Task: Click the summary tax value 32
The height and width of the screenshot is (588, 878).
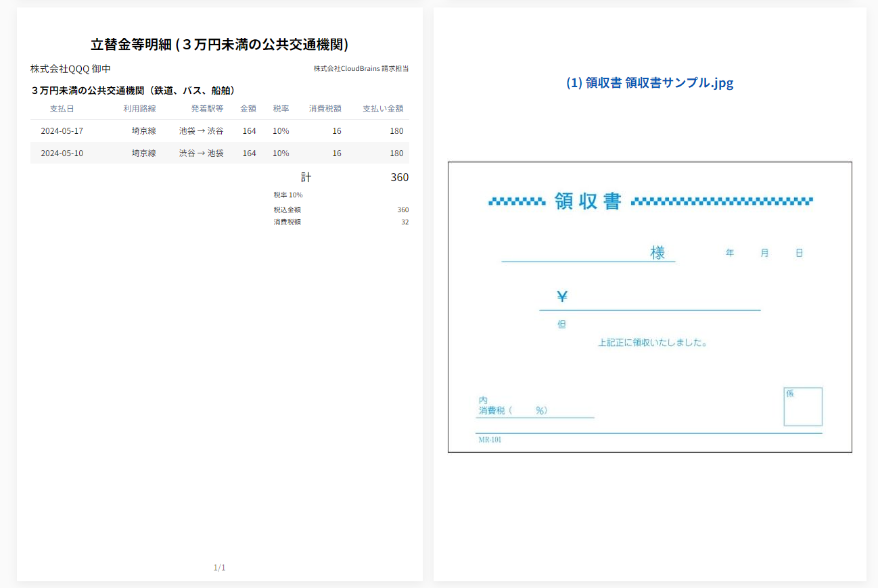Action: (405, 222)
